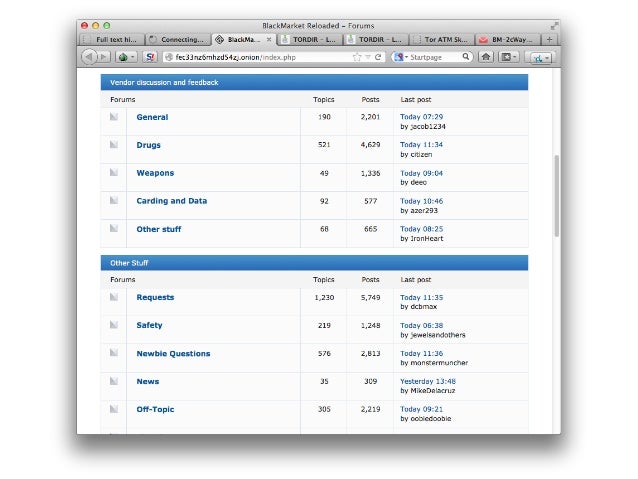Click the status icon beside Newbie Questions
Viewport: 638px width, 479px height.
point(114,353)
